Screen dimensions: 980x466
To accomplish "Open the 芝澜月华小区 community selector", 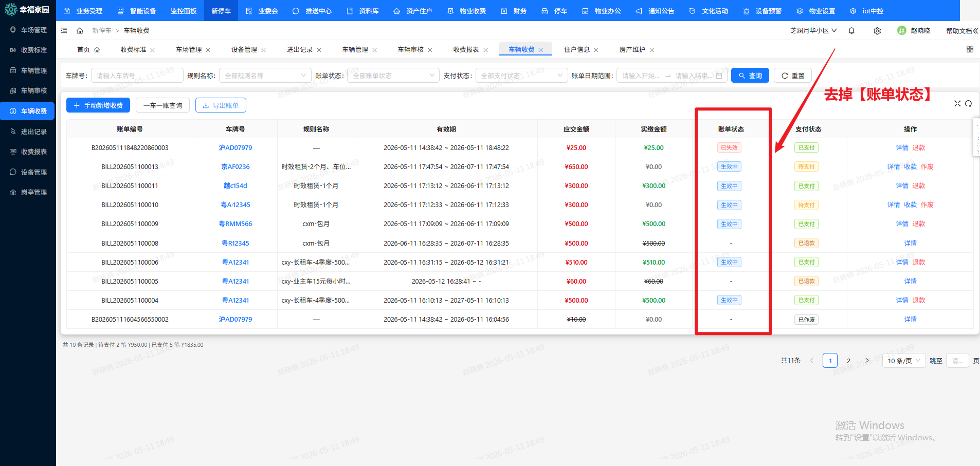I will click(813, 31).
